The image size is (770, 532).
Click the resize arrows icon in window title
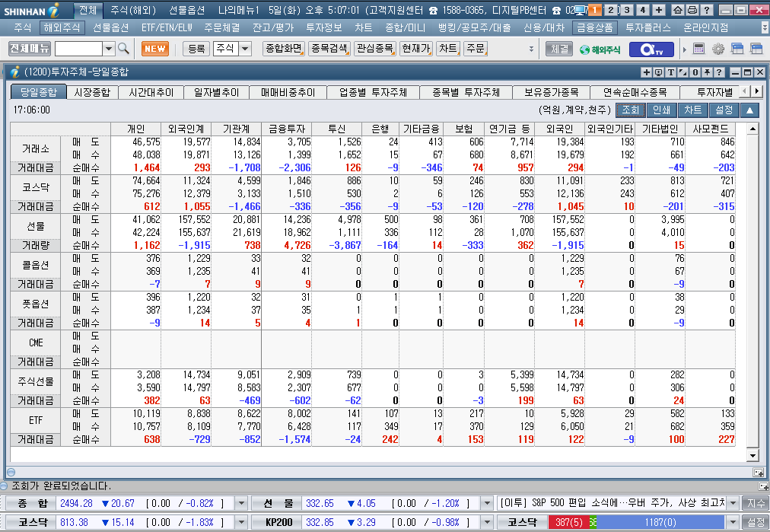(x=683, y=72)
